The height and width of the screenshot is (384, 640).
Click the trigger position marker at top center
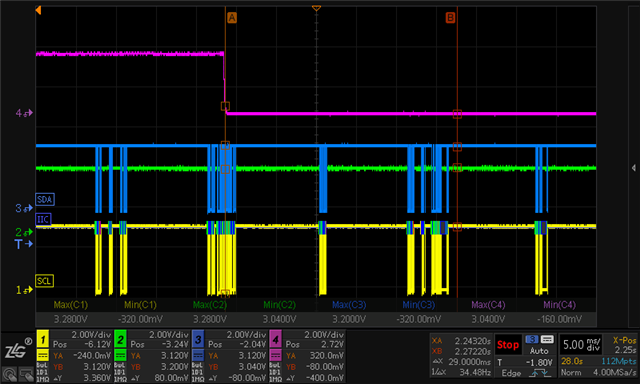tap(316, 8)
